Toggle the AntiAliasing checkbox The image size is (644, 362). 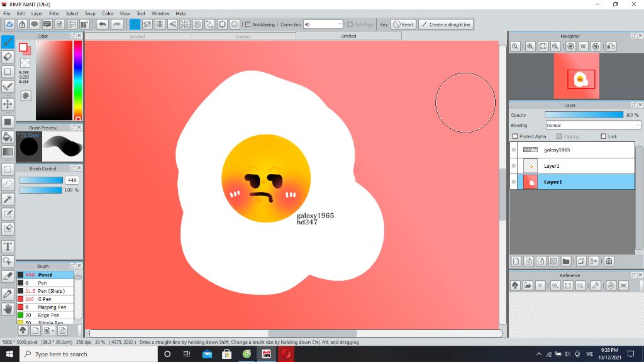click(x=247, y=25)
